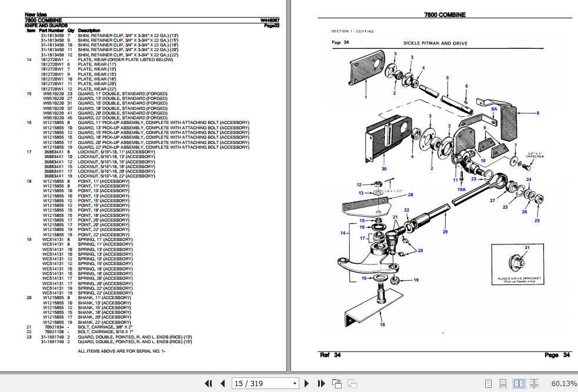Click the 7800 COMBINE heading on right page

[445, 15]
